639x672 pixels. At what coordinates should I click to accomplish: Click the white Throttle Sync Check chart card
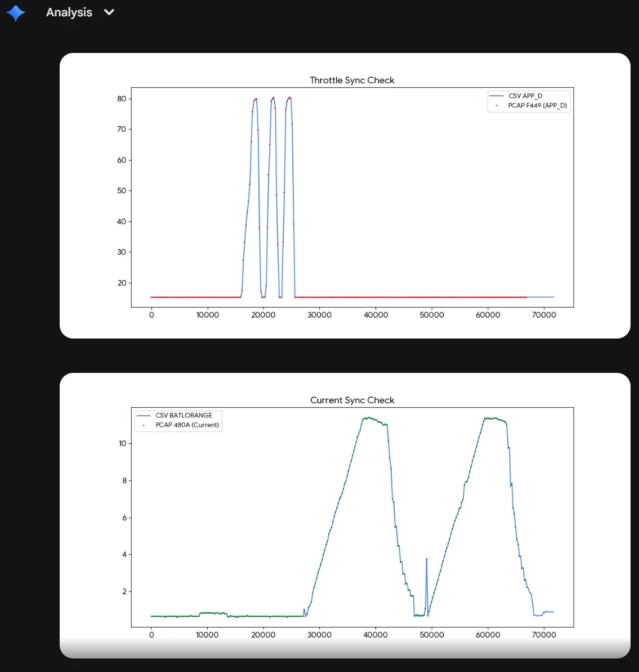tap(346, 195)
